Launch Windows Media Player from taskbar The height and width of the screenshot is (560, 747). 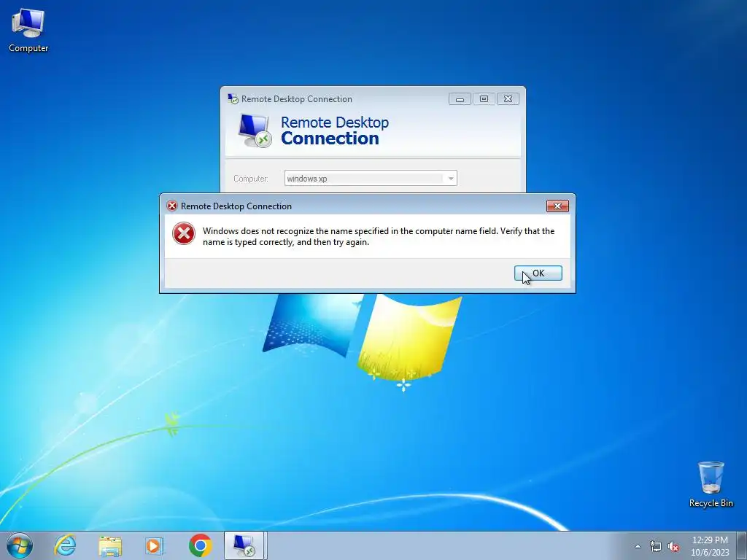pyautogui.click(x=154, y=545)
